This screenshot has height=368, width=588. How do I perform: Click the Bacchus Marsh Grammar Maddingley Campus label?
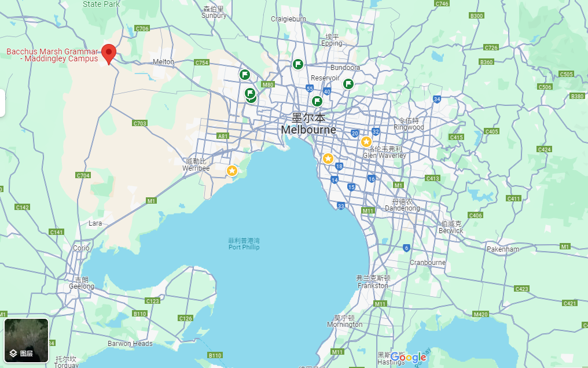point(52,55)
